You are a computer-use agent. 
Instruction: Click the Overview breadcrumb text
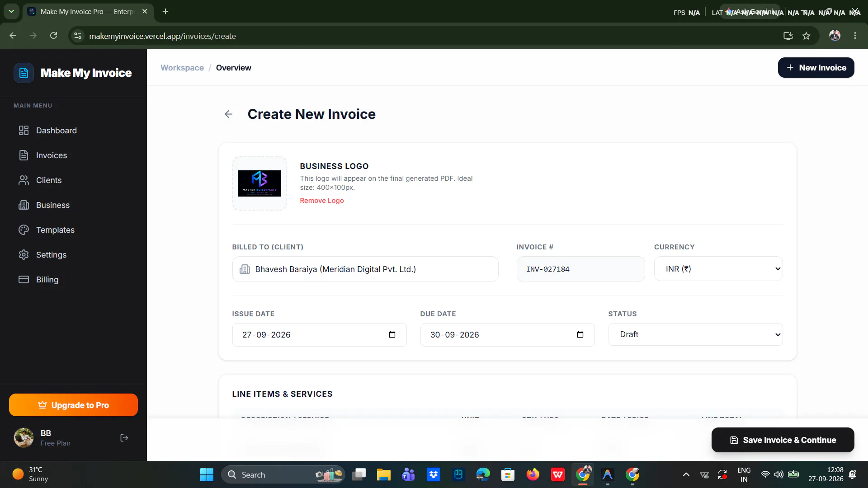click(234, 68)
